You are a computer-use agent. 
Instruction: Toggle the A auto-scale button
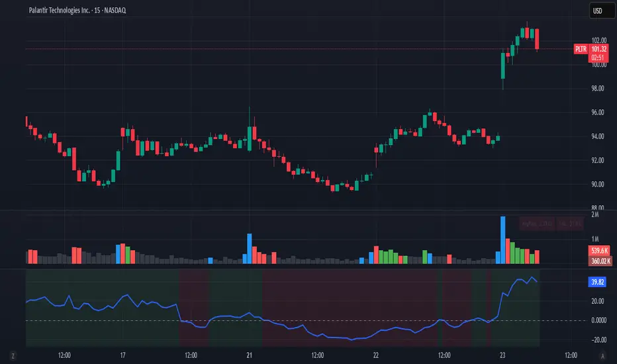point(602,356)
